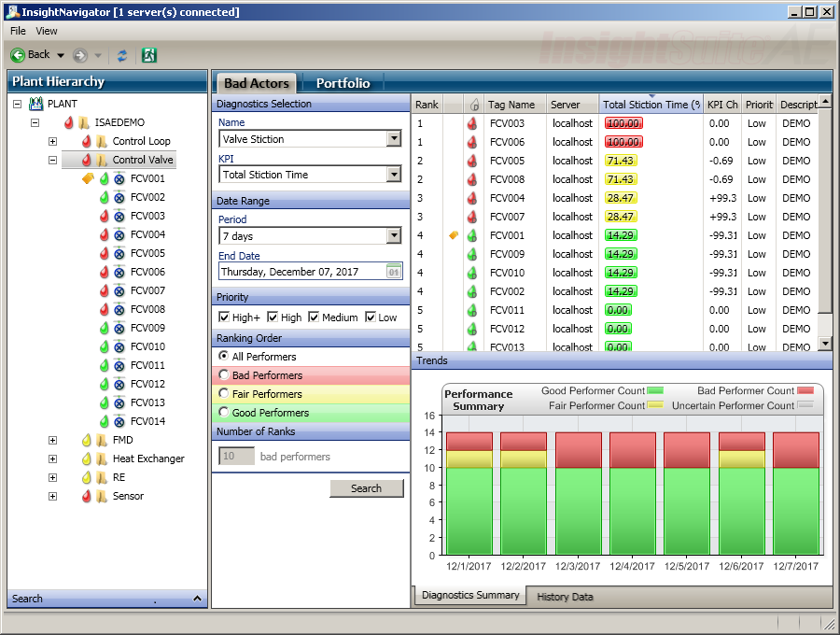This screenshot has width=840, height=635.
Task: Toggle the Medium priority checkbox
Action: point(314,317)
